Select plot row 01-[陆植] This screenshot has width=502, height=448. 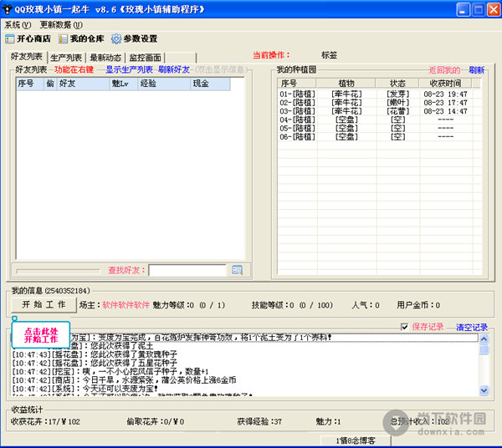coord(379,94)
